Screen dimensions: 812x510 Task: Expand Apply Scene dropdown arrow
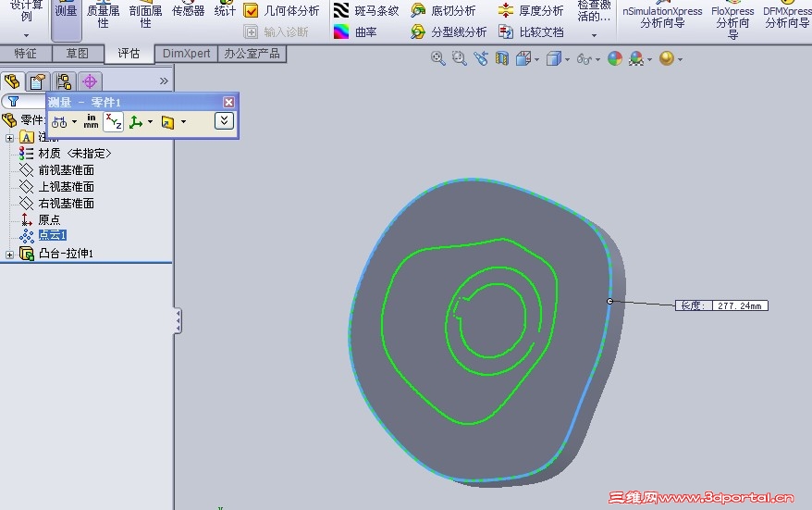point(649,59)
